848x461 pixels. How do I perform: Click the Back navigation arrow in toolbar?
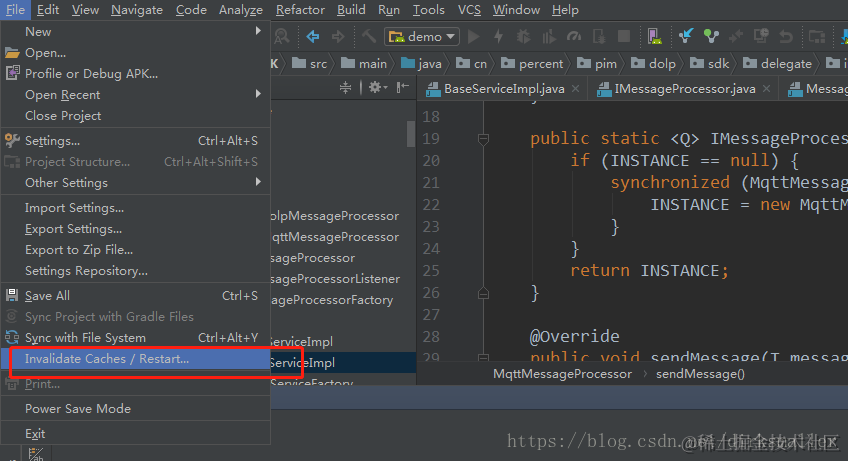(313, 37)
